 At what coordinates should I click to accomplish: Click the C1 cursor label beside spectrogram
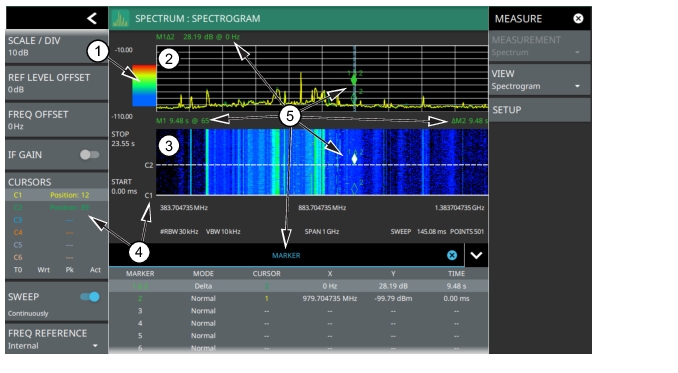click(149, 195)
